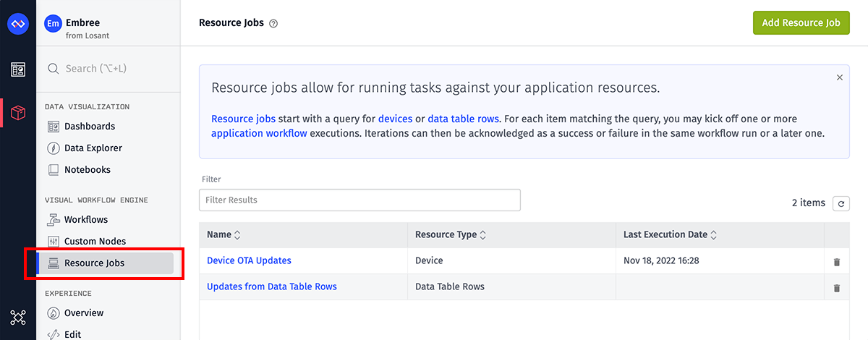Screen dimensions: 868x340
Task: Click the Losant logo icon
Action: coord(17,24)
